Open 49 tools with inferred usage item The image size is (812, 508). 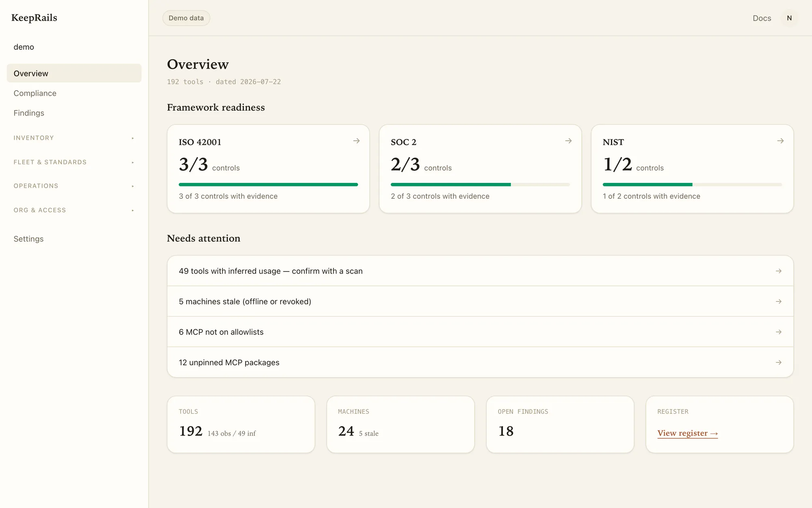480,271
